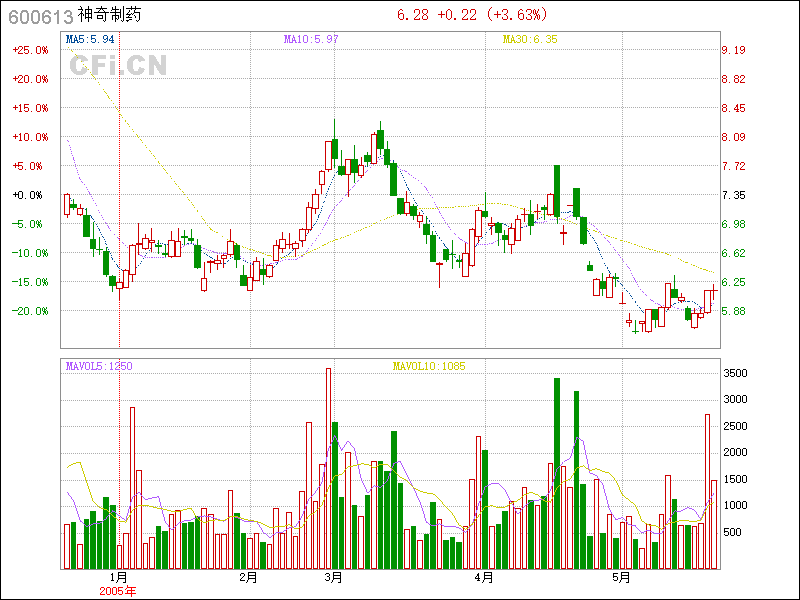Click the 3500 volume axis label

tap(736, 373)
